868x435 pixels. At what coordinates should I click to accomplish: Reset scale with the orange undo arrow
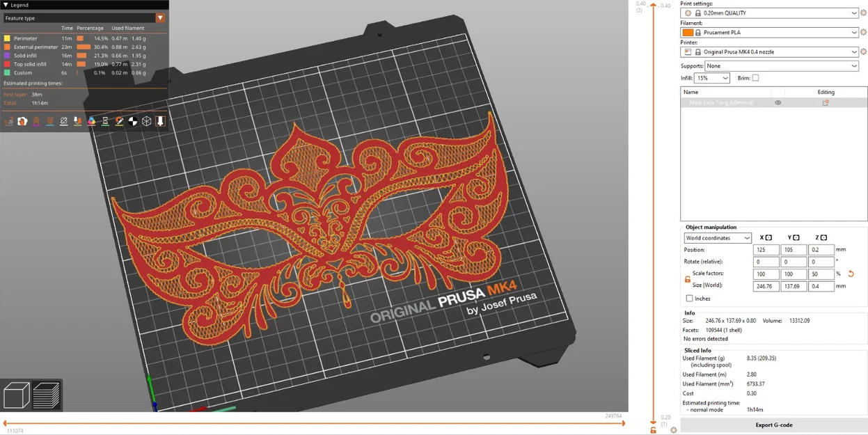pos(851,274)
